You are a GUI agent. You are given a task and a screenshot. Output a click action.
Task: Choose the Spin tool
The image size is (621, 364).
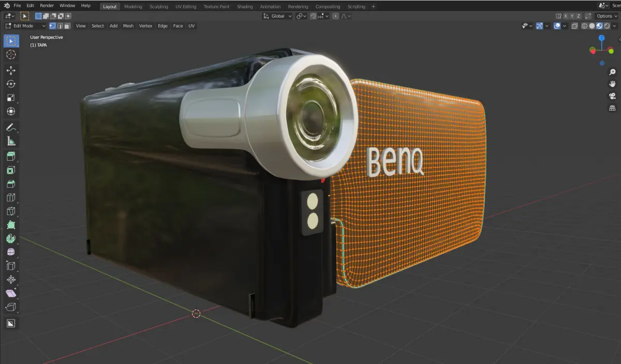click(11, 239)
